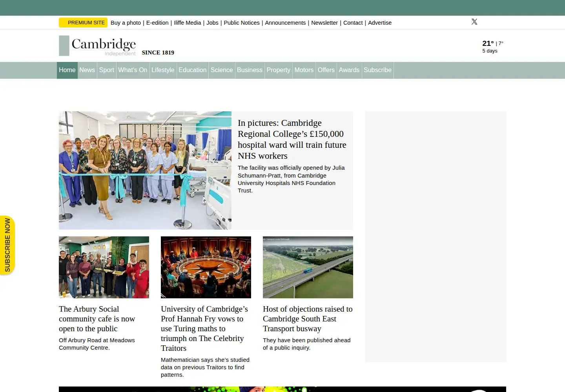Click the summary mentioning Julia Schumann-Pratt
The height and width of the screenshot is (392, 565).
[x=291, y=179]
